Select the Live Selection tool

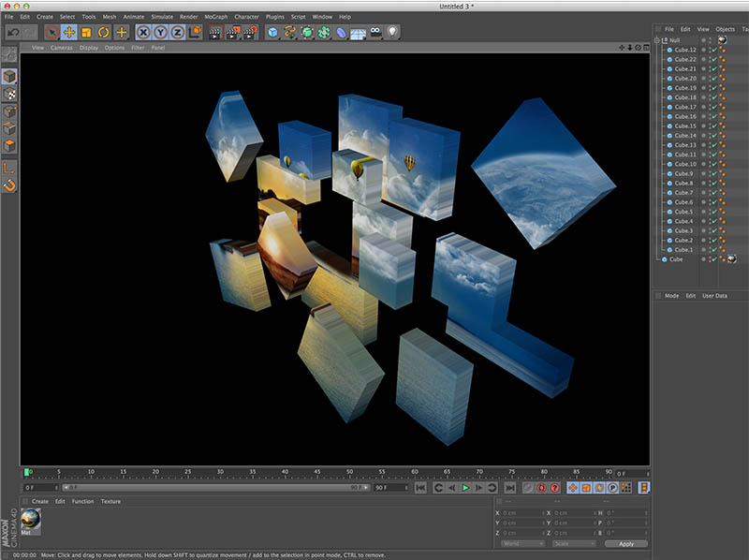(x=51, y=33)
